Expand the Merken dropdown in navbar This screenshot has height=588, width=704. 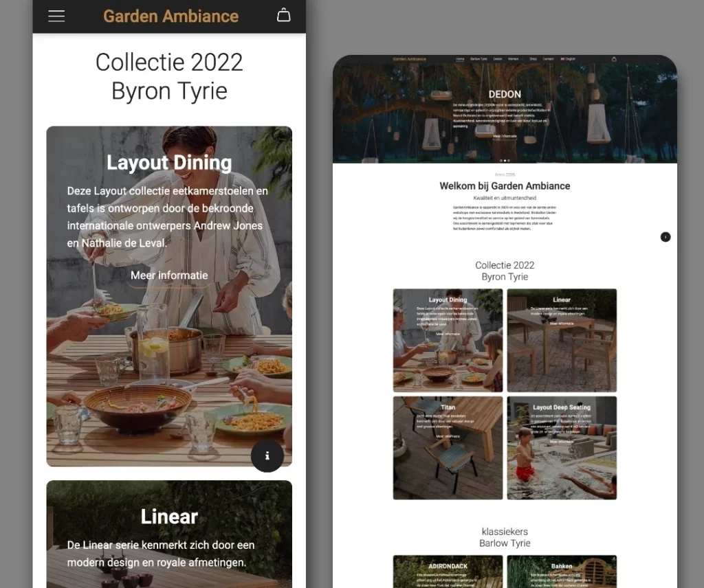pyautogui.click(x=513, y=59)
